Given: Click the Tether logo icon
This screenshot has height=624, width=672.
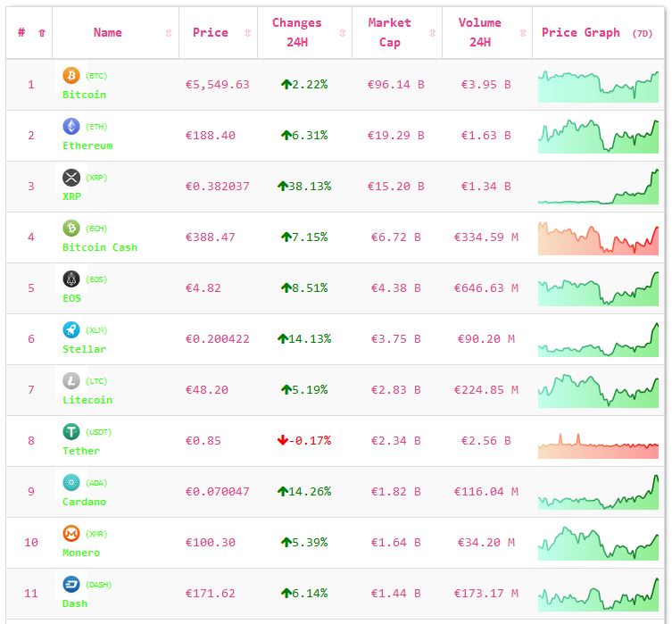Looking at the screenshot, I should (x=71, y=431).
